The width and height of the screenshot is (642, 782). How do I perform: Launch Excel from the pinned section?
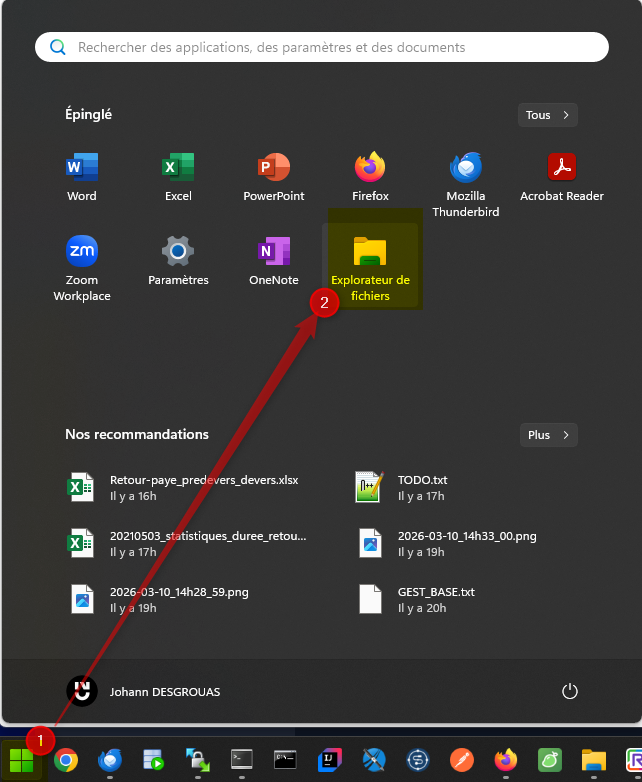tap(178, 176)
